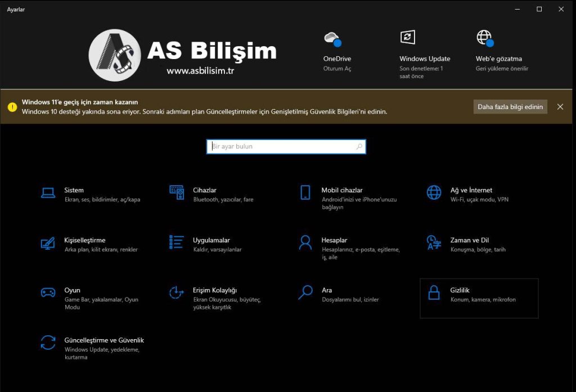Select the Ağ ve İnternet globe icon
576x392 pixels.
(x=434, y=193)
